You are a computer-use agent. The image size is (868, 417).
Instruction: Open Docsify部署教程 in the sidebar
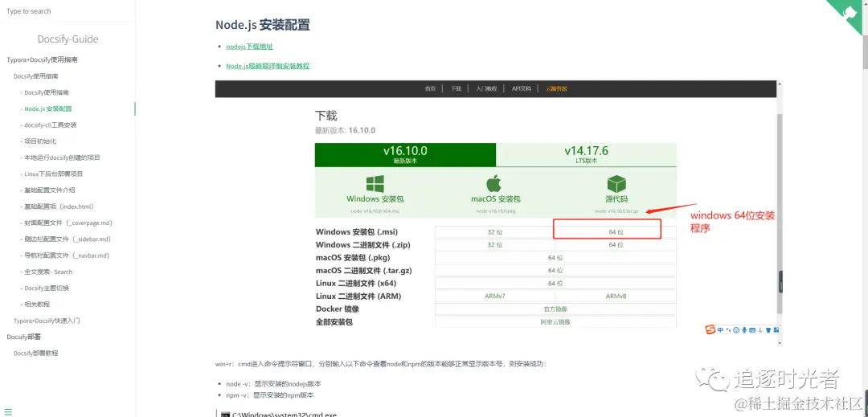point(36,353)
